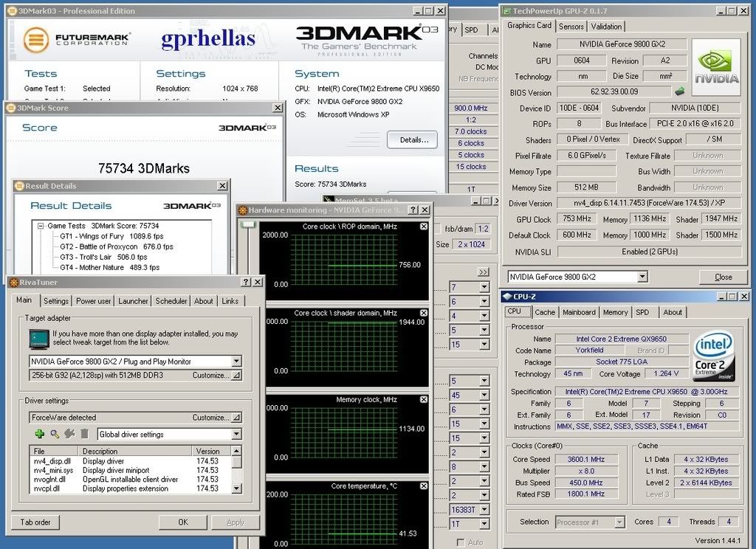Click Futuremark Corporation logo in 3DMark03
The image size is (756, 549).
coord(76,40)
